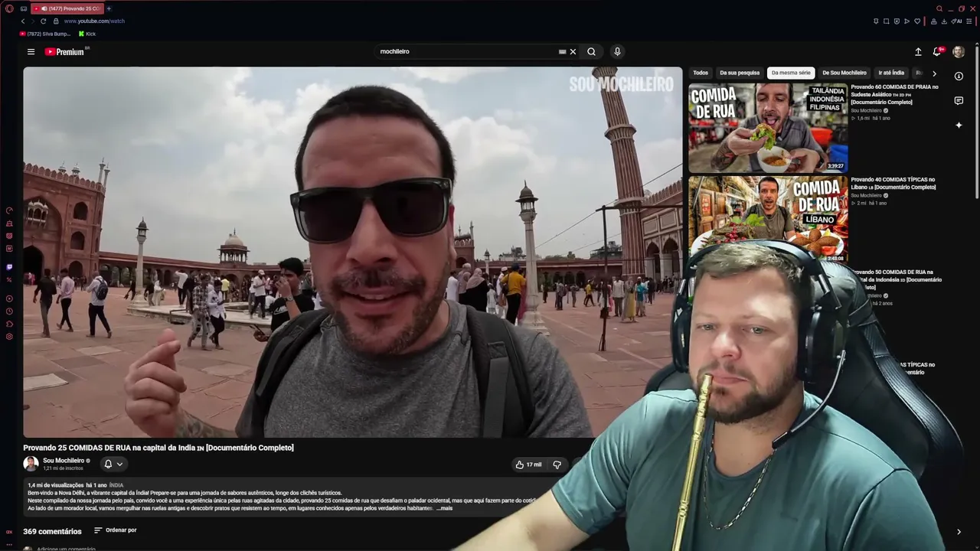Open YouTube notifications bell
The height and width of the screenshot is (551, 980).
[x=937, y=52]
